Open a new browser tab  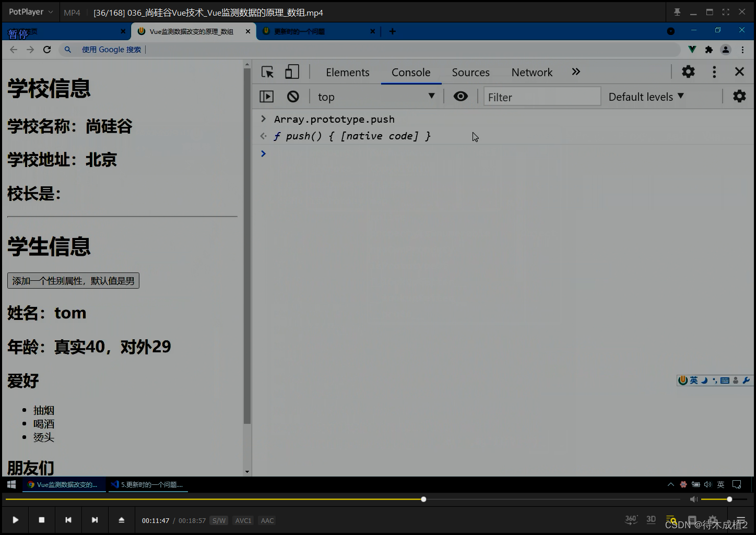(393, 31)
